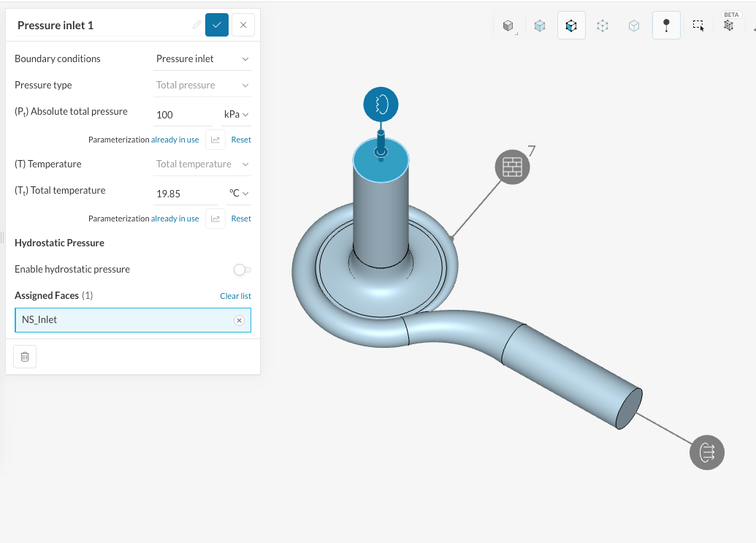756x543 pixels.
Task: Open the kPa unit dropdown
Action: click(236, 115)
